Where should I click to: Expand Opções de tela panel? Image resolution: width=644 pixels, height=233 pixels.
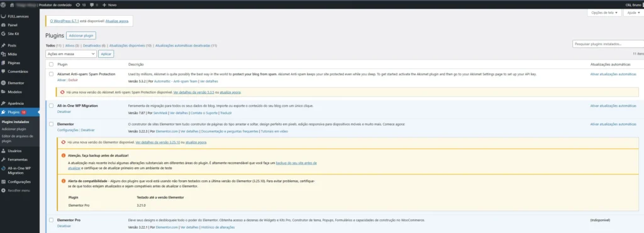point(604,13)
